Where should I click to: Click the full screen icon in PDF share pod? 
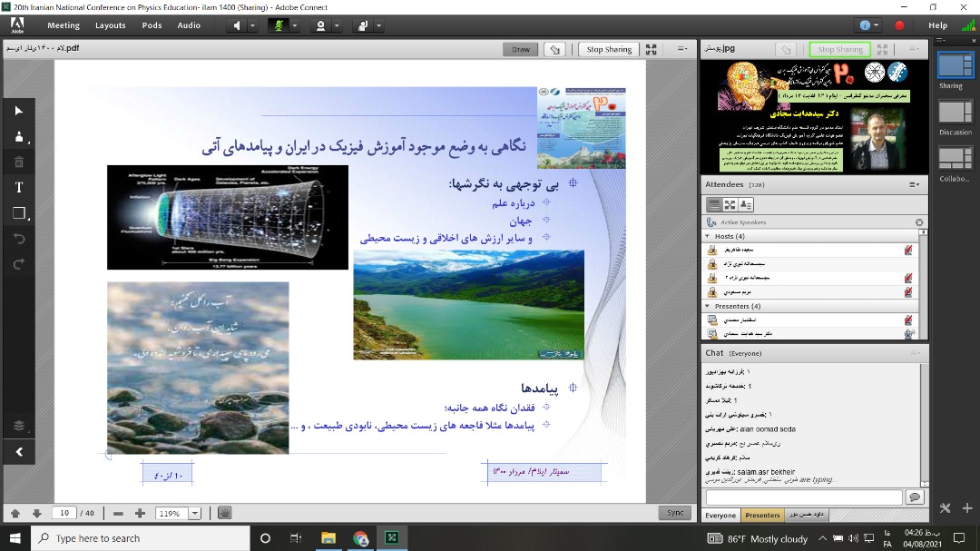pos(650,50)
